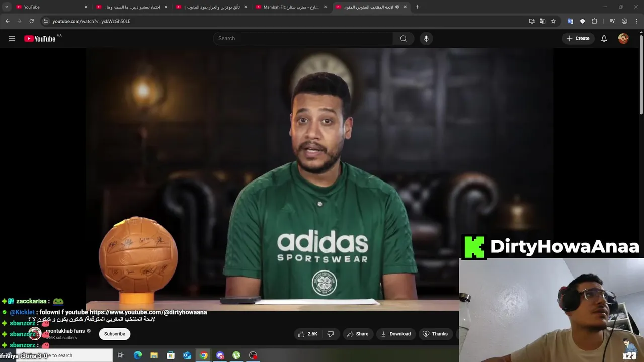
Task: Share this video
Action: tap(358, 334)
